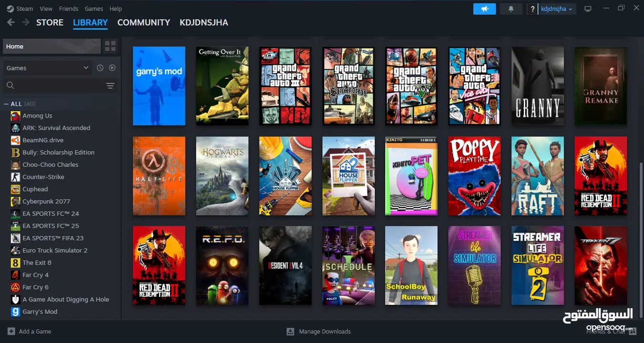Click the Home button in the sidebar
This screenshot has height=343, width=644.
(51, 46)
